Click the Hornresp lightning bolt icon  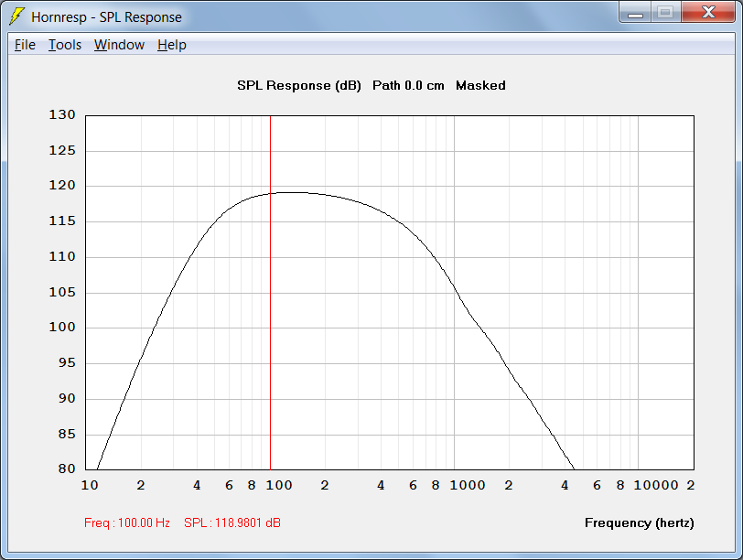tap(16, 16)
